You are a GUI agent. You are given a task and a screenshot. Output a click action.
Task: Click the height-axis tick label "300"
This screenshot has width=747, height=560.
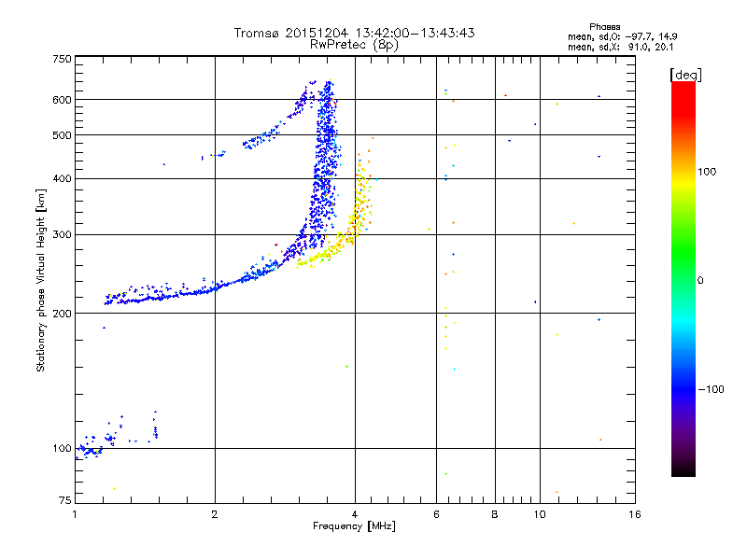click(x=62, y=234)
